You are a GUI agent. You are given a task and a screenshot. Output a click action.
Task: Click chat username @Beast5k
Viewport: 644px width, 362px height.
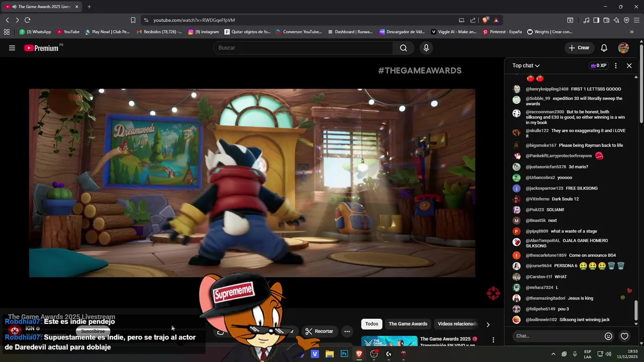pyautogui.click(x=536, y=220)
